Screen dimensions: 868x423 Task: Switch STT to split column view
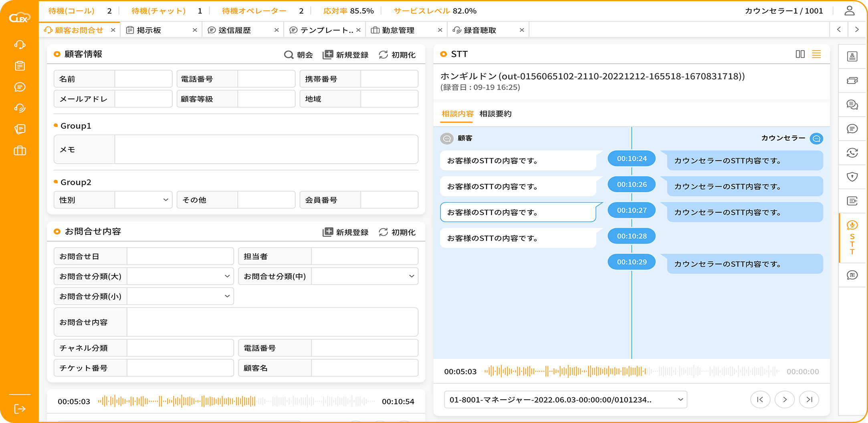pyautogui.click(x=800, y=54)
